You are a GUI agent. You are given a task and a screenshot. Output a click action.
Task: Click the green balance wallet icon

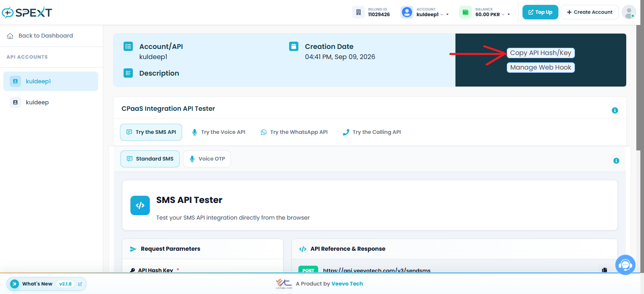466,12
